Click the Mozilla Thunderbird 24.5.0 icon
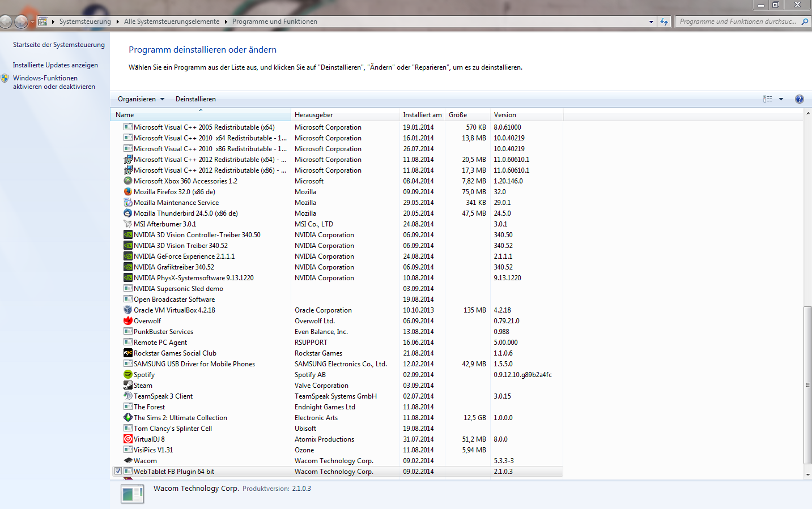812x509 pixels. 128,213
